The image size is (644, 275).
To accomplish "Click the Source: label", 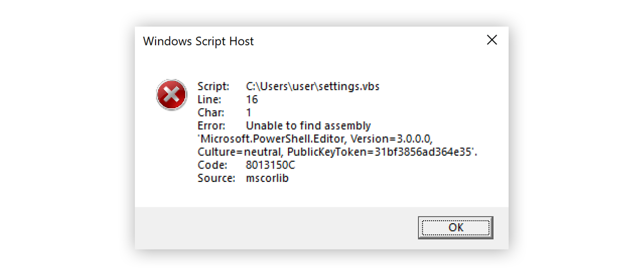I will coord(216,178).
